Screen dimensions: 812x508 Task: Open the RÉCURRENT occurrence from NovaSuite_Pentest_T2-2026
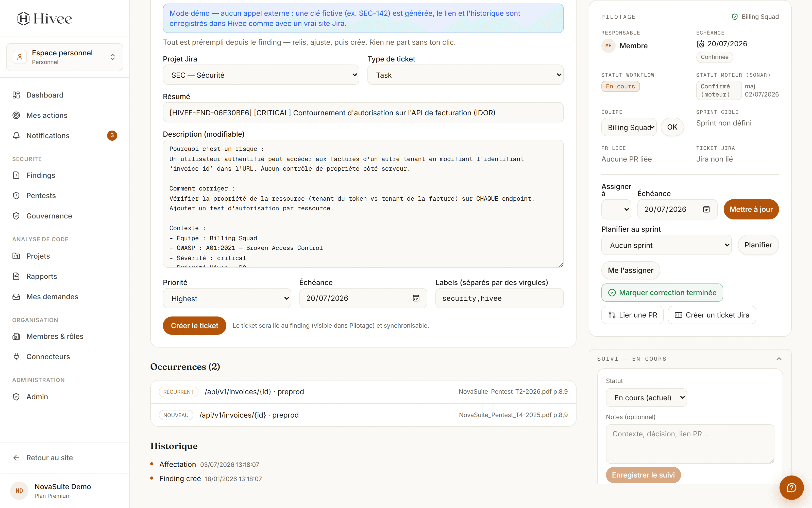363,392
